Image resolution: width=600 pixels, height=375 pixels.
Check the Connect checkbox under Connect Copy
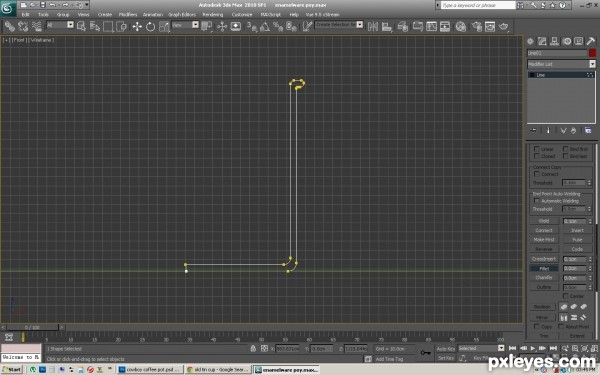point(536,174)
